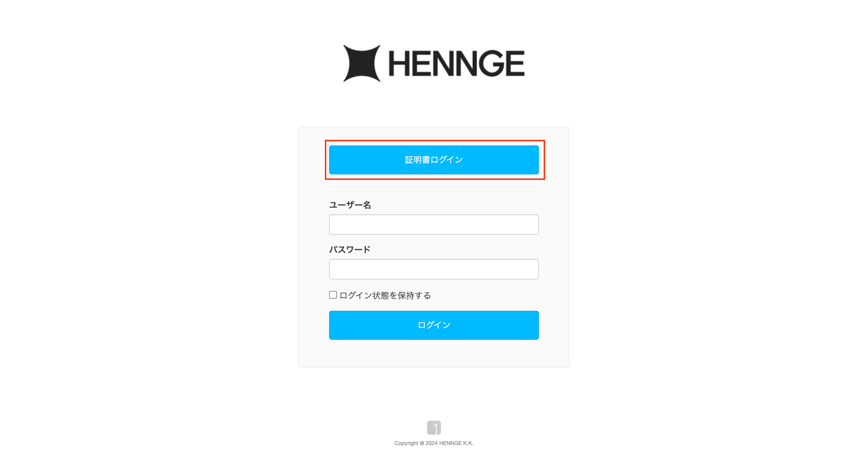The width and height of the screenshot is (868, 455).
Task: Focus the パスワード input field
Action: point(434,269)
